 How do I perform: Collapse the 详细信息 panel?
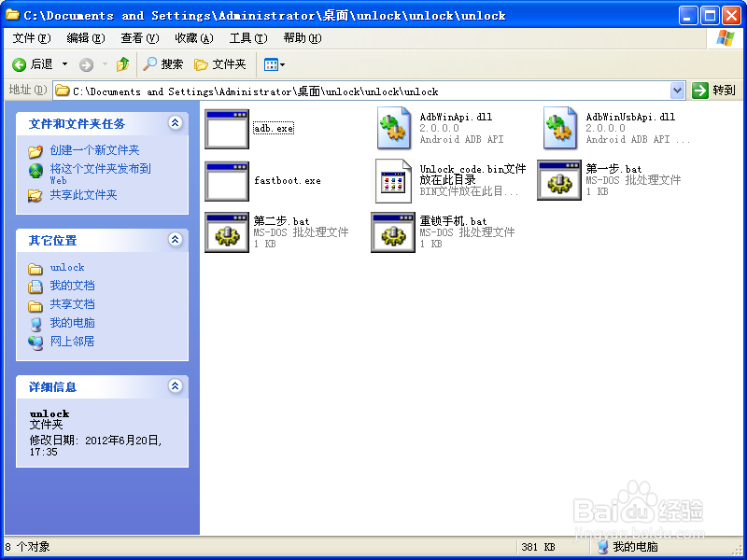point(175,385)
